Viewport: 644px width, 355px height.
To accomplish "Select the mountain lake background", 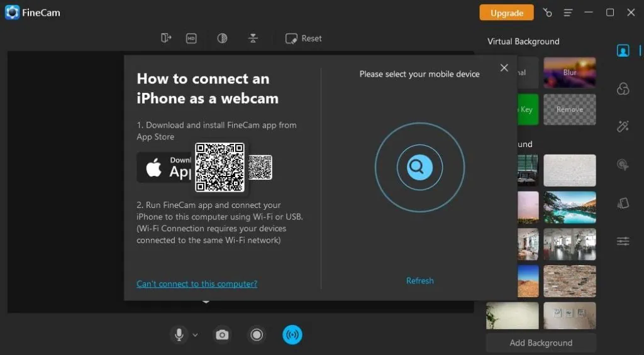I will tap(570, 207).
